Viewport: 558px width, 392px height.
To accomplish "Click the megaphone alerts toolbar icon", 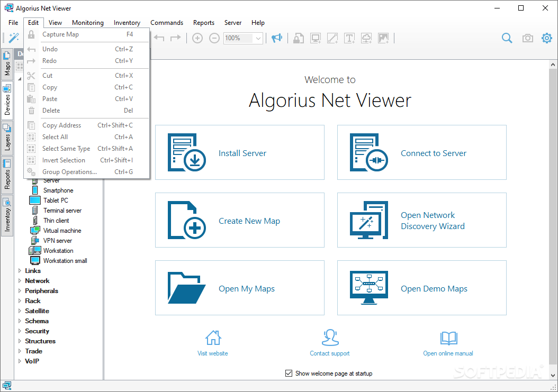I will click(x=277, y=38).
